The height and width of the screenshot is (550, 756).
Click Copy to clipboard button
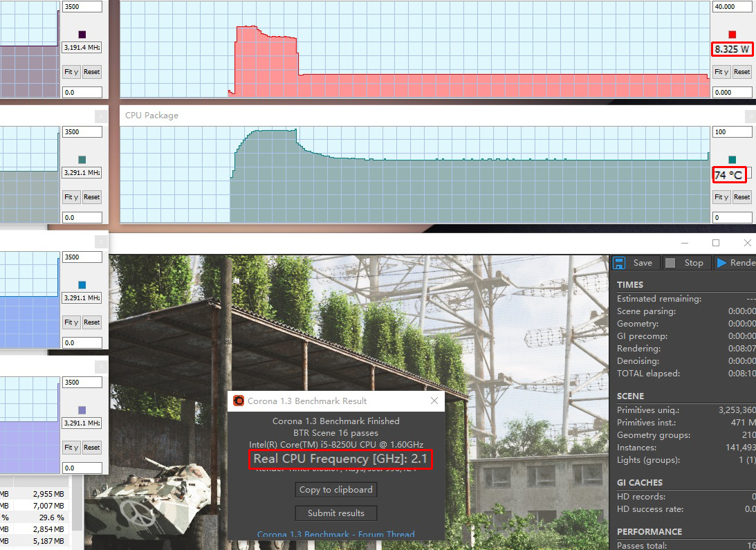pos(336,490)
